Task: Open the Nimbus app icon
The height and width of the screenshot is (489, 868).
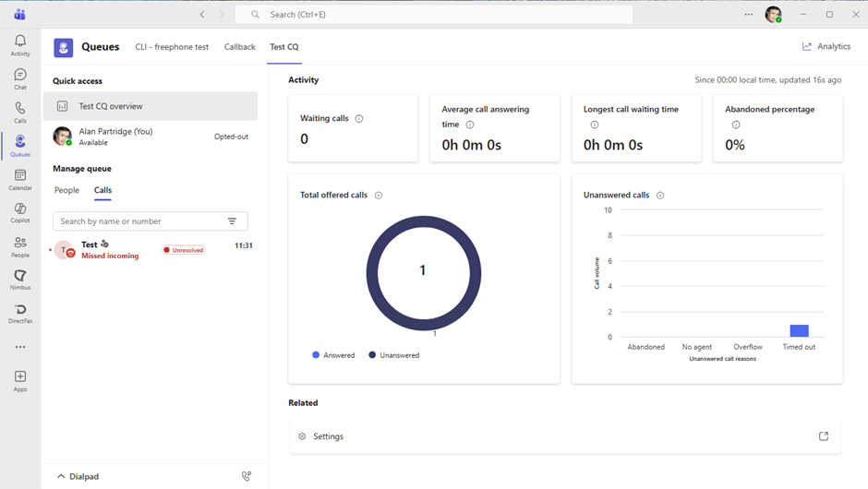Action: [x=20, y=280]
